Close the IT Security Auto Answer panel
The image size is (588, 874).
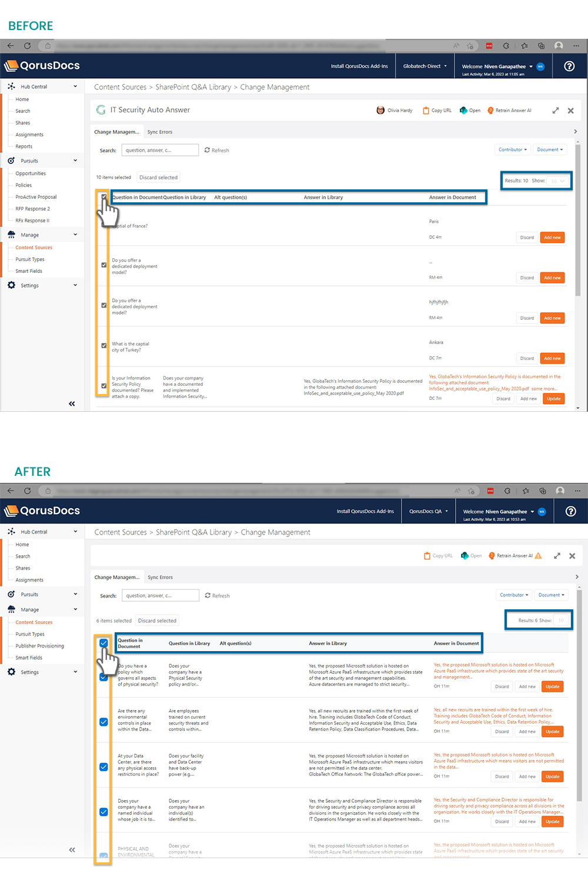[570, 110]
